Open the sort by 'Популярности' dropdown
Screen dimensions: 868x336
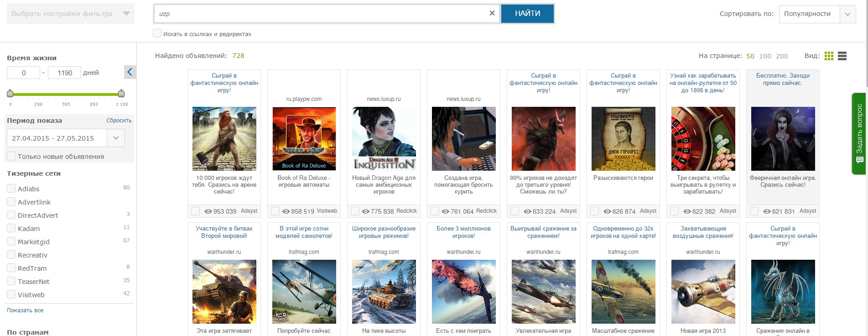(x=817, y=14)
